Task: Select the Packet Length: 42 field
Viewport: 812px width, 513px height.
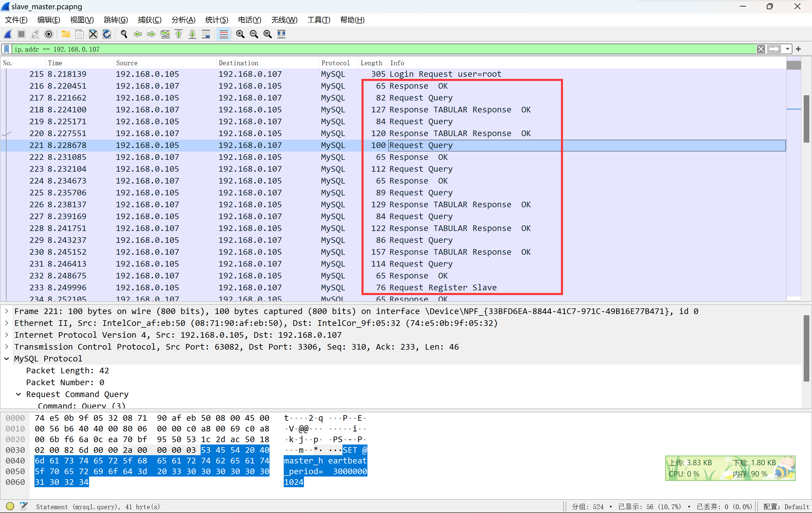Action: click(x=67, y=371)
